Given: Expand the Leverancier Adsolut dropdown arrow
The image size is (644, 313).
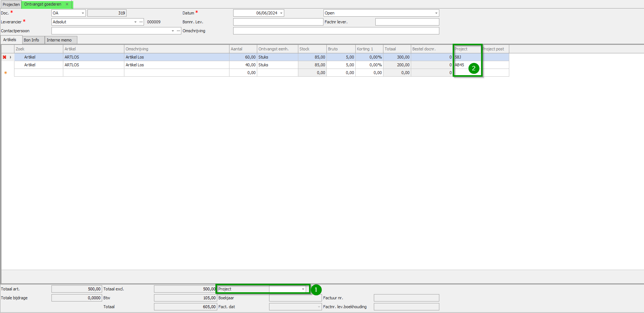Looking at the screenshot, I should tap(135, 22).
